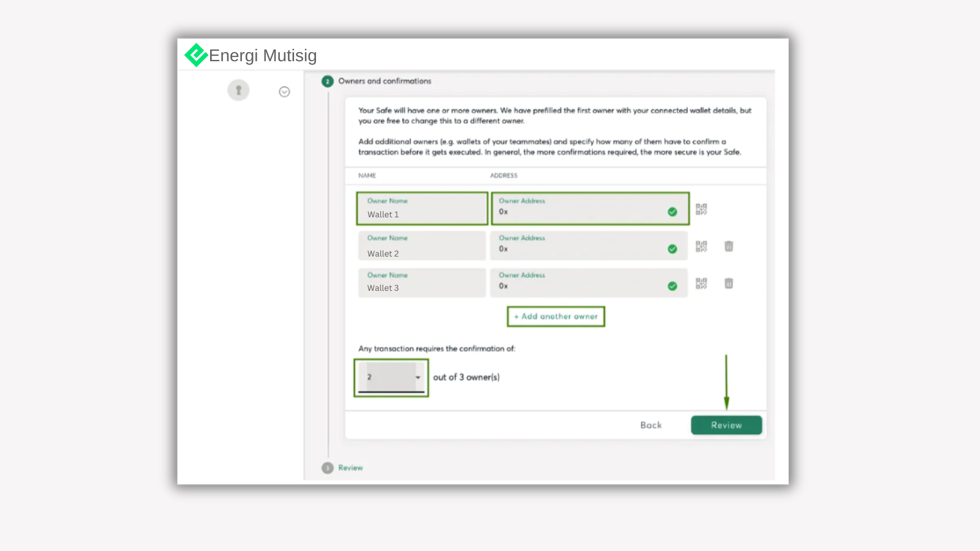Delete the Wallet 3 owner row

729,283
